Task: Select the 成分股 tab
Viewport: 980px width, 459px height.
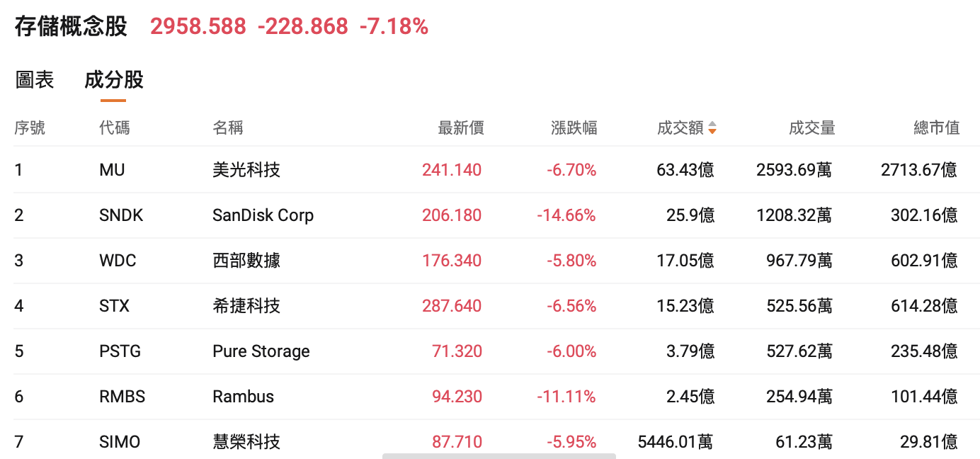Action: [x=113, y=80]
